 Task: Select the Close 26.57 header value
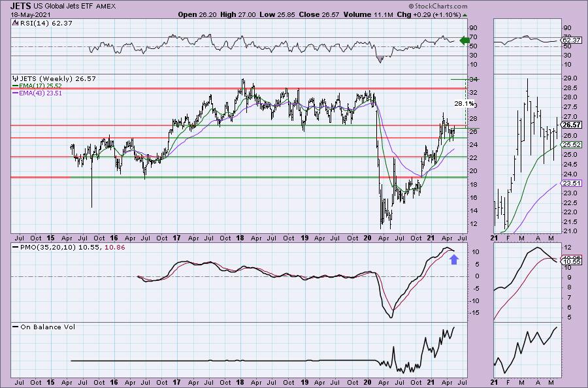pyautogui.click(x=319, y=14)
